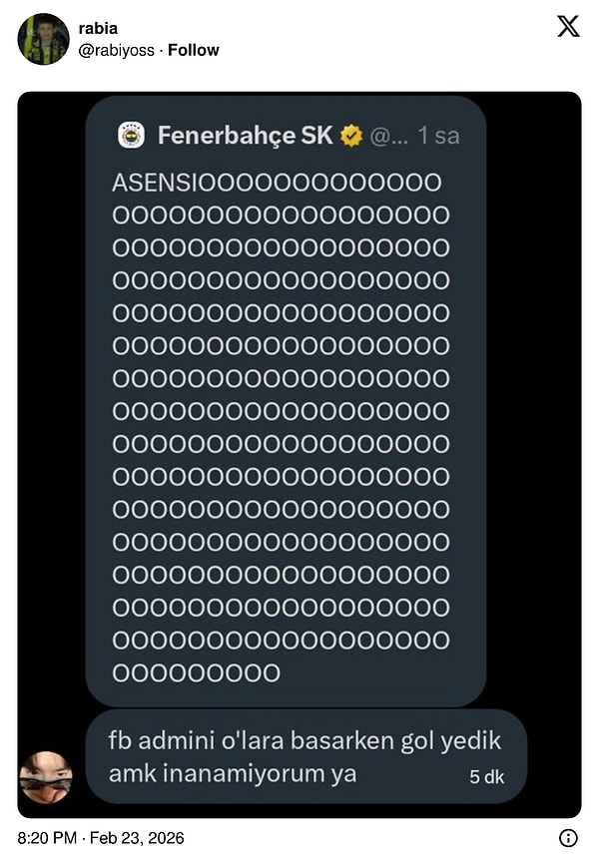The height and width of the screenshot is (868, 599).
Task: Open the tweet info circle icon
Action: (568, 838)
